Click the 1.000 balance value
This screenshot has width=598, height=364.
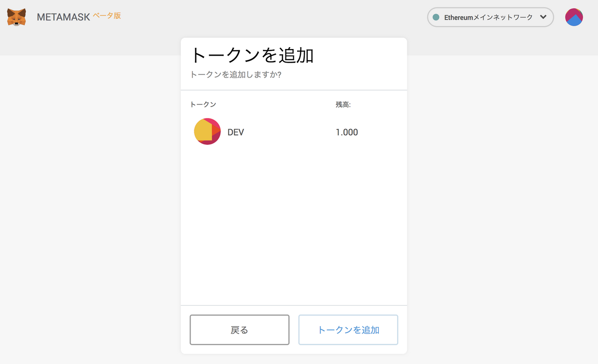pos(347,132)
